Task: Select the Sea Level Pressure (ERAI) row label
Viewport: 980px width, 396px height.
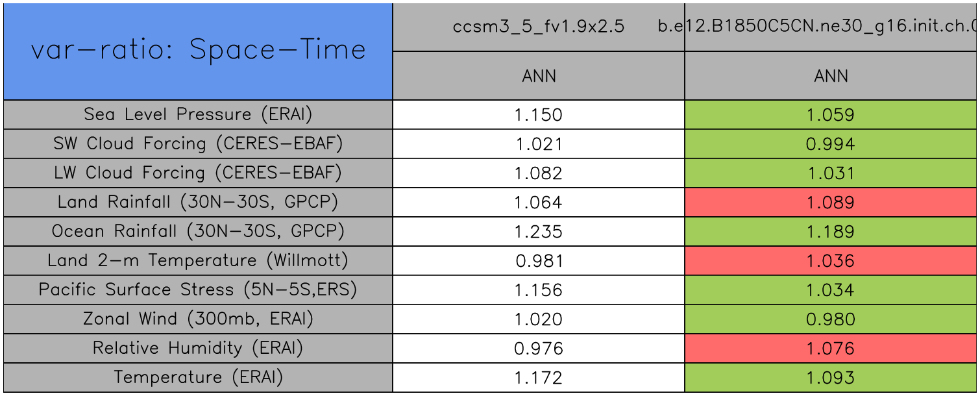Action: coord(198,115)
